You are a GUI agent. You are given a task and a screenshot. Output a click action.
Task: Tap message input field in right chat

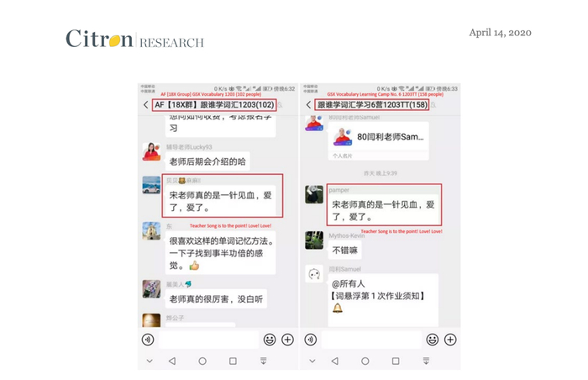click(x=371, y=340)
